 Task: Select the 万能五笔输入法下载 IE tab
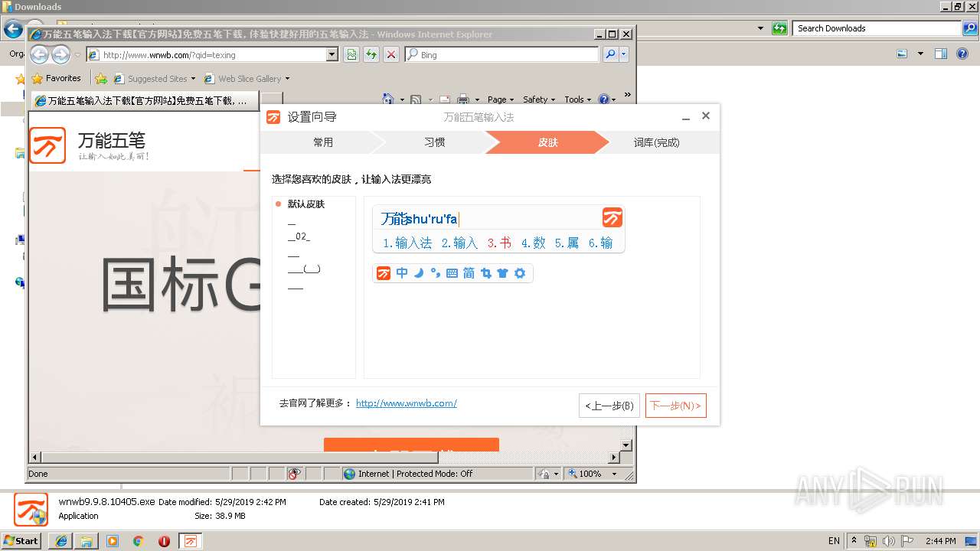145,101
